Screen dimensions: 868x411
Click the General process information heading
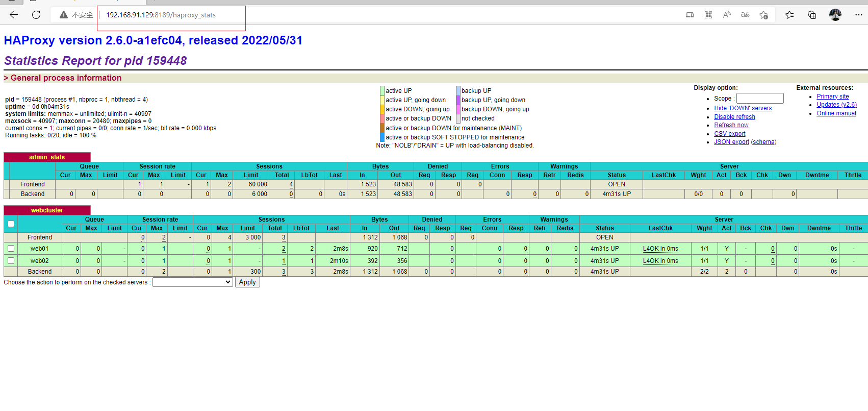pos(66,78)
